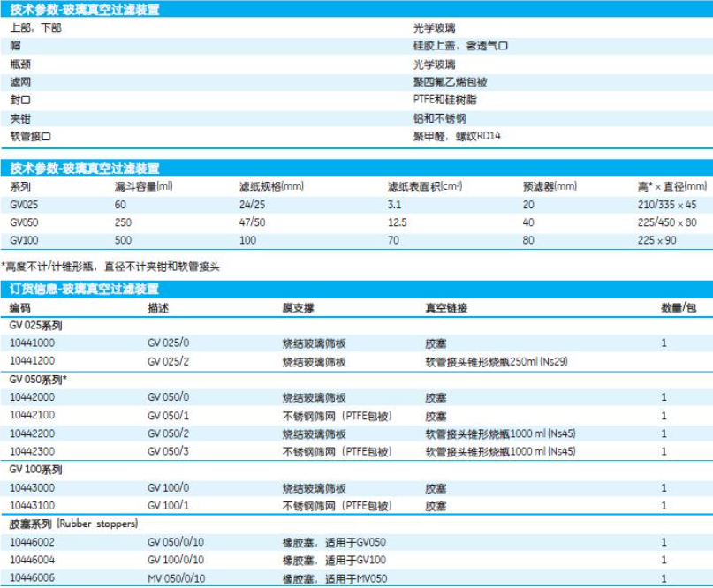This screenshot has width=713, height=588.
Task: Select order code 10443100
Action: click(x=33, y=505)
